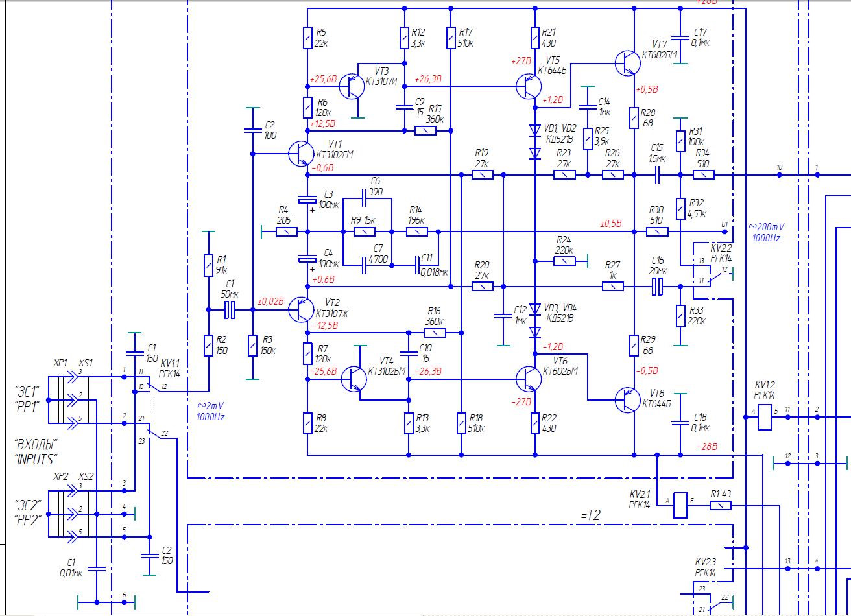Screen dimensions: 851x616
Task: Click the R26 27к resistor label
Action: (612, 158)
